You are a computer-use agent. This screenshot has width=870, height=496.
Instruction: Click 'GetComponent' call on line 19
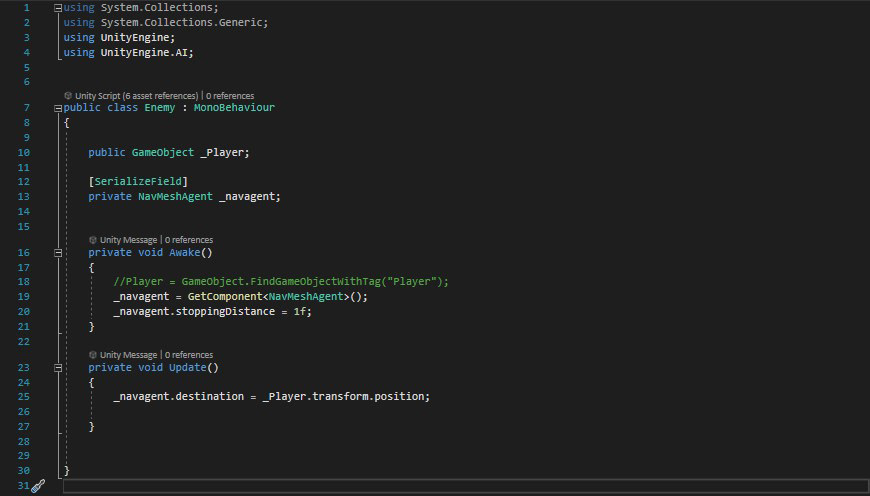tap(224, 296)
